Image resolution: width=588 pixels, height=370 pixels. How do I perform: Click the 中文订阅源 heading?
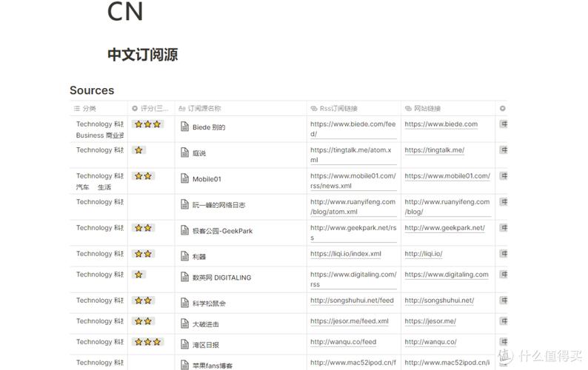[x=142, y=55]
